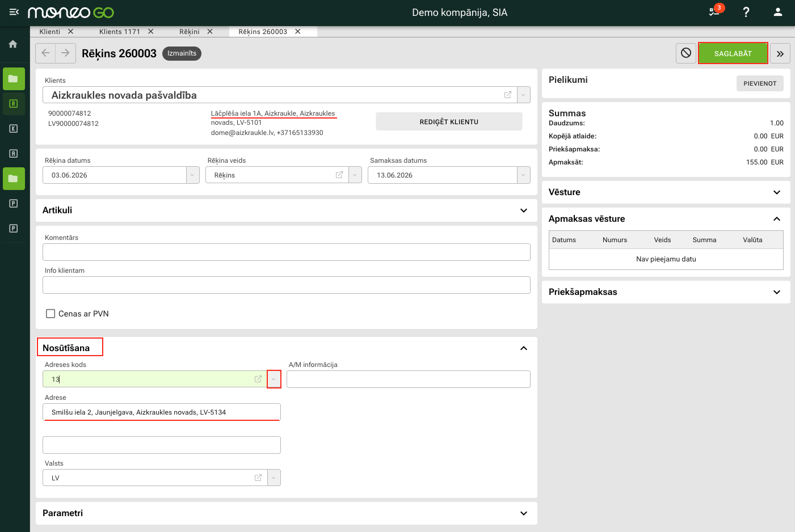Collapse the main menu hamburger icon

coord(14,12)
